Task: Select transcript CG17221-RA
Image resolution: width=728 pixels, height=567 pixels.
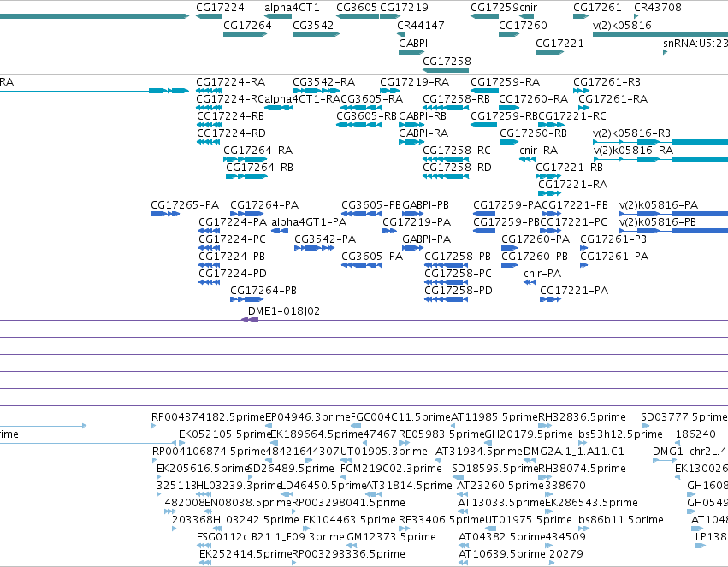Action: [x=550, y=193]
